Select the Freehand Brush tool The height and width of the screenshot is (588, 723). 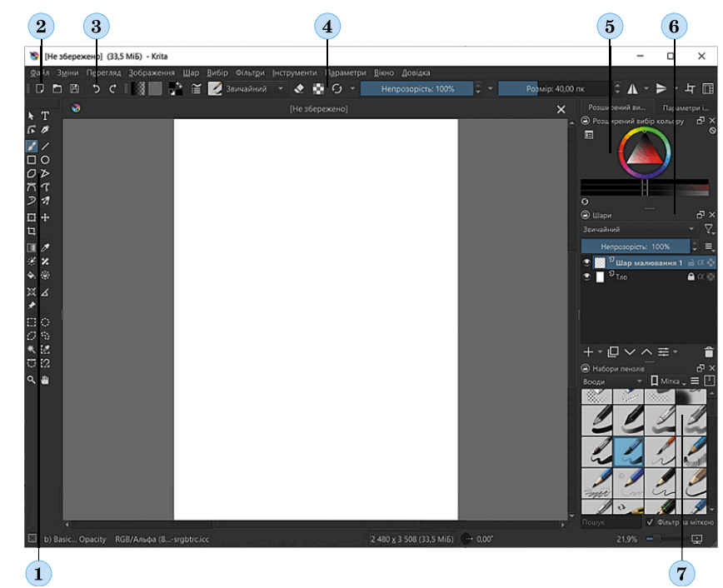coord(32,147)
